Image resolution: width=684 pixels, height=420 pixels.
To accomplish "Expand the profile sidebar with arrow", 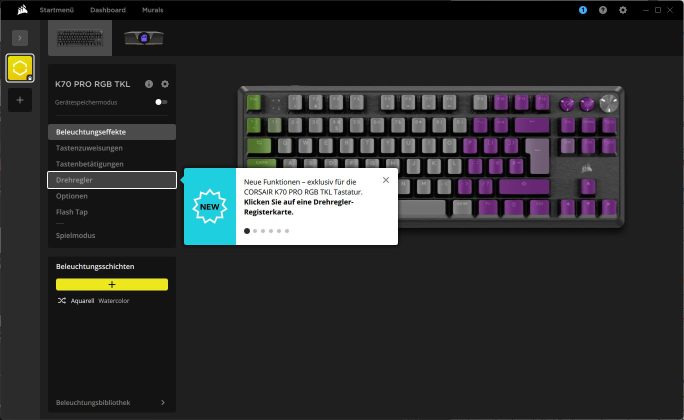I will (x=20, y=38).
